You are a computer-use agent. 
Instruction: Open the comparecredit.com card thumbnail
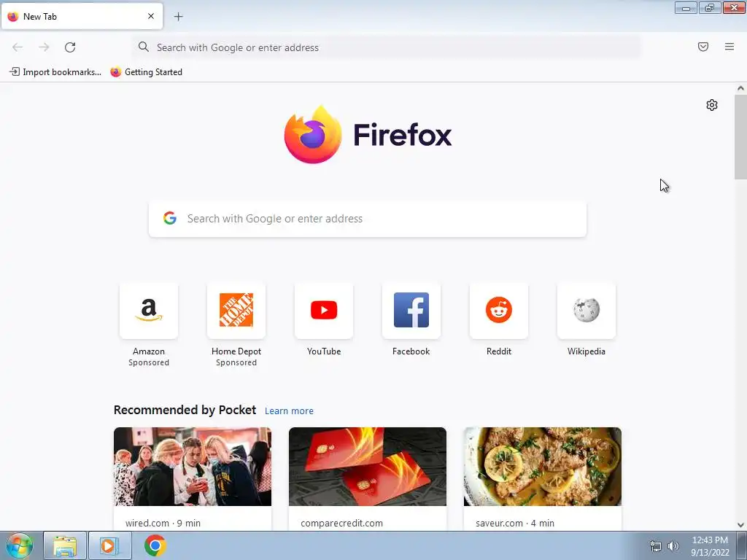click(x=368, y=467)
